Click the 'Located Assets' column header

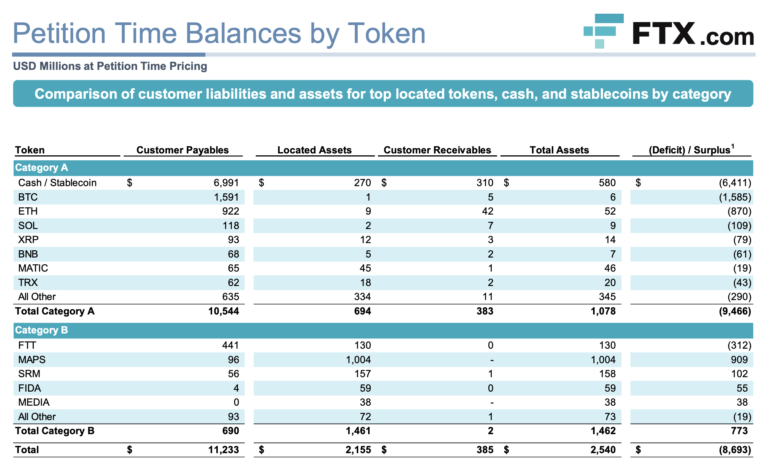(314, 150)
